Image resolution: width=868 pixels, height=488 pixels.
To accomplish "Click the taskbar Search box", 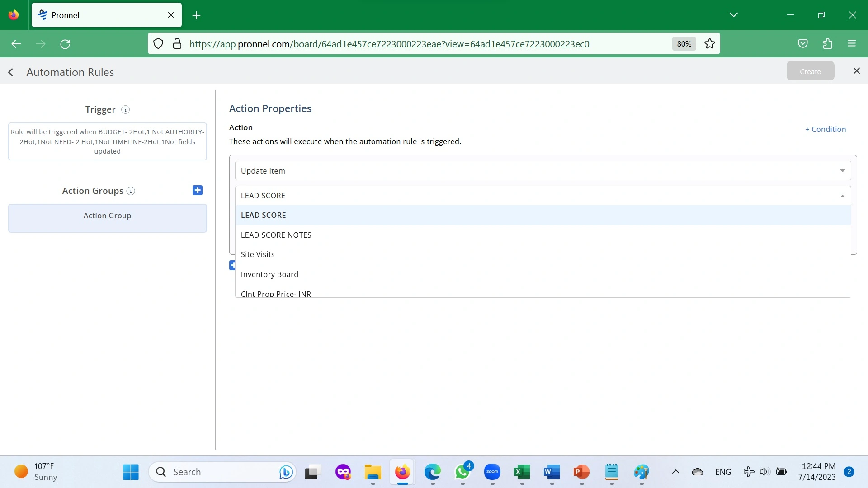I will pyautogui.click(x=222, y=472).
